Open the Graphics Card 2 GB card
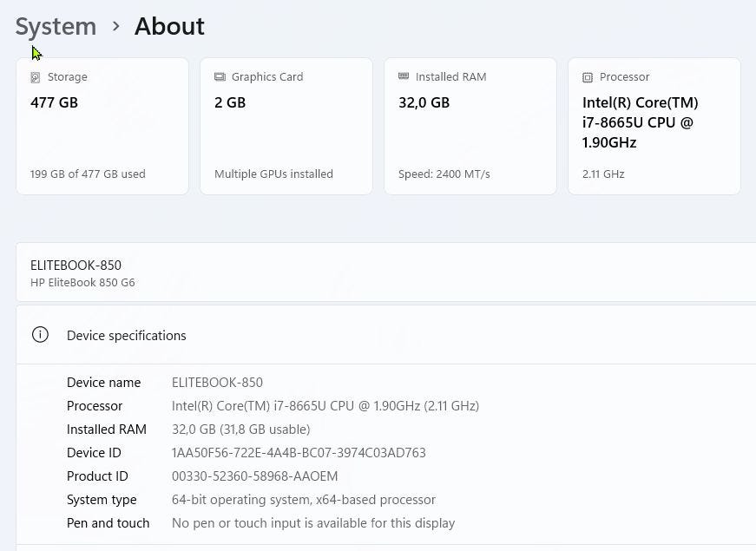Image resolution: width=756 pixels, height=551 pixels. [286, 127]
